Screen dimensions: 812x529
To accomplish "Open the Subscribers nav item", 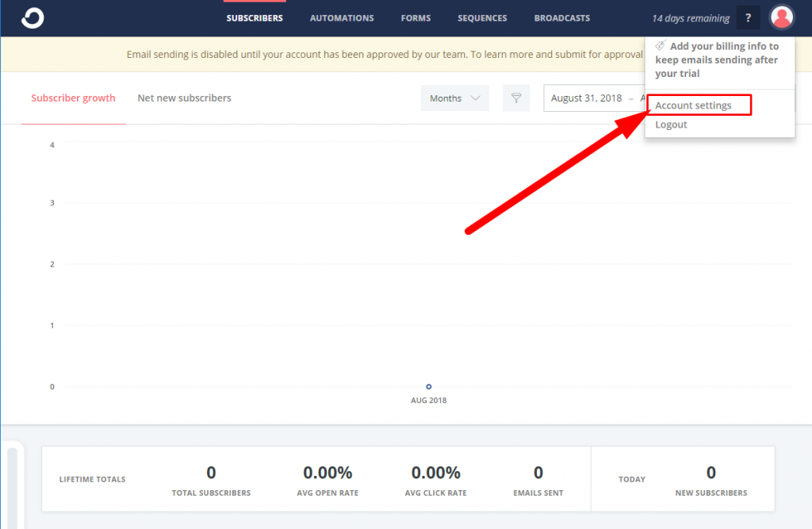I will click(x=255, y=18).
